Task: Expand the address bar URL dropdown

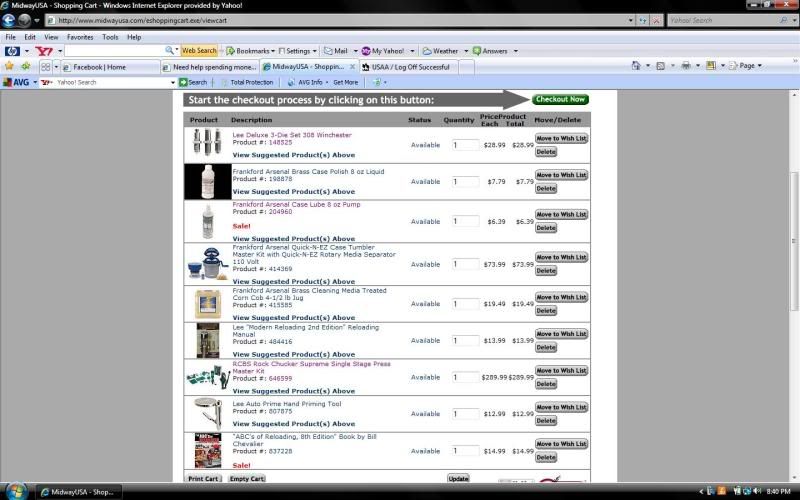Action: 631,20
